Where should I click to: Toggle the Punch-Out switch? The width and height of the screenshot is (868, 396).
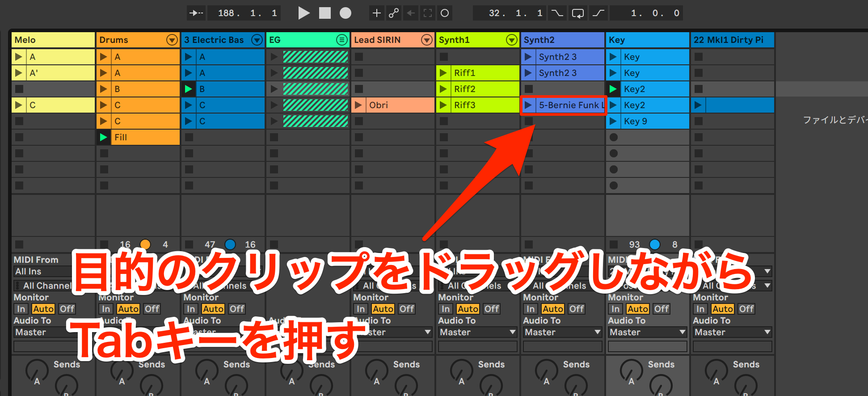point(598,13)
